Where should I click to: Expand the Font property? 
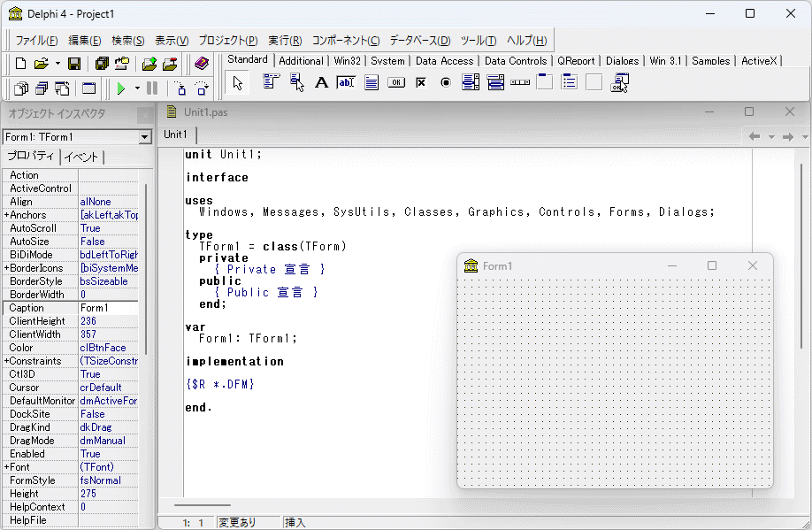6,467
